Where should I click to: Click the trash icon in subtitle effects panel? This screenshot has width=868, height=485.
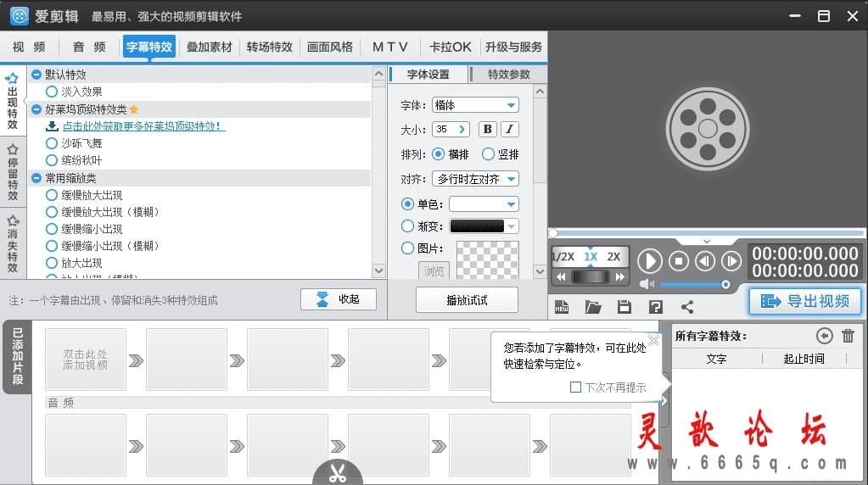(848, 336)
